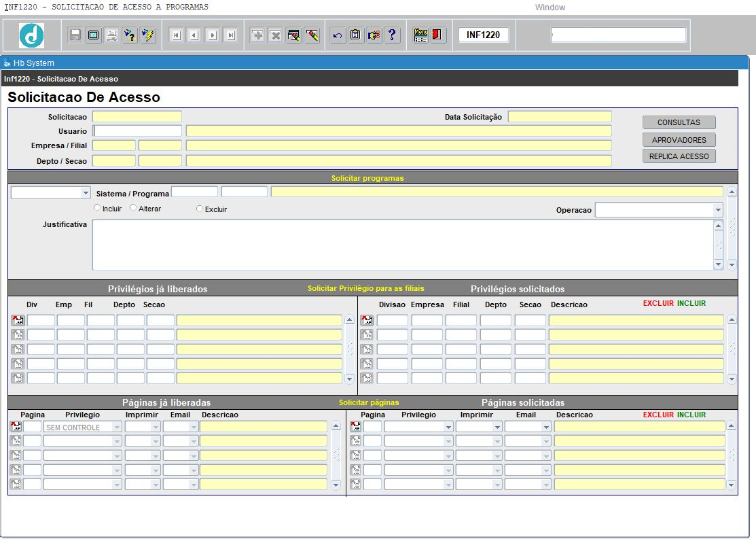Click the red exit door icon

click(x=438, y=35)
